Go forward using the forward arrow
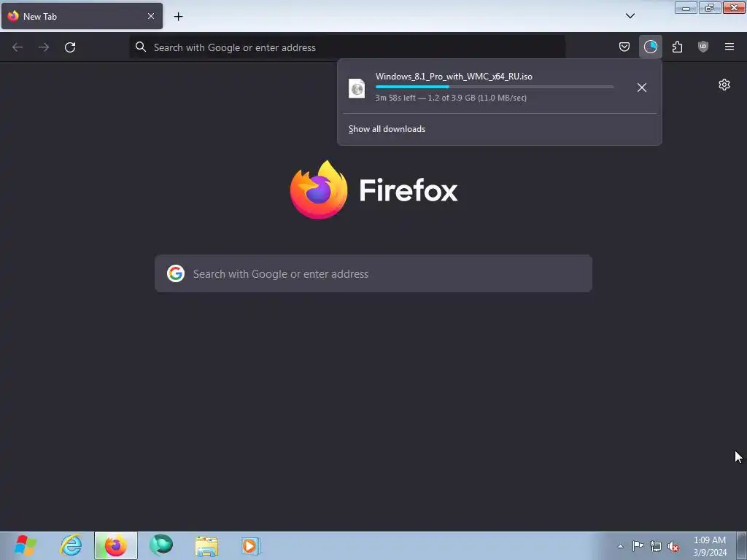The width and height of the screenshot is (747, 560). (x=44, y=47)
